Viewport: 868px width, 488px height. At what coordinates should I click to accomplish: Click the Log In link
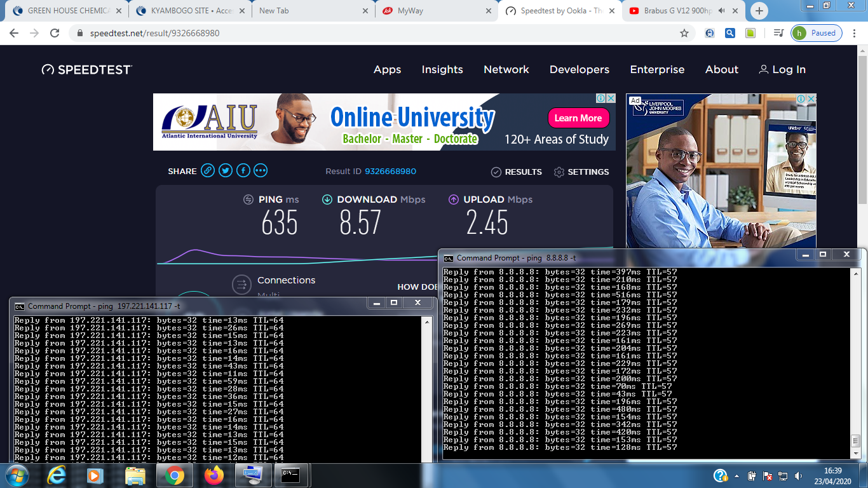point(782,70)
